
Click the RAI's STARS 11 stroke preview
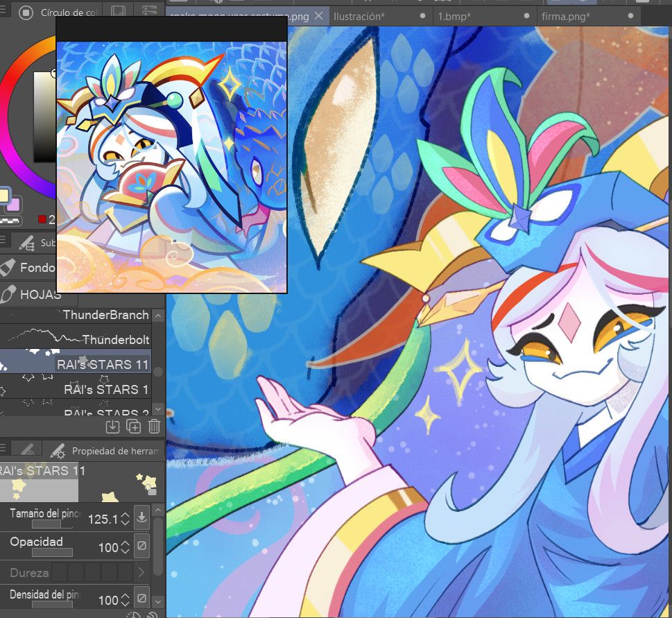click(x=81, y=482)
